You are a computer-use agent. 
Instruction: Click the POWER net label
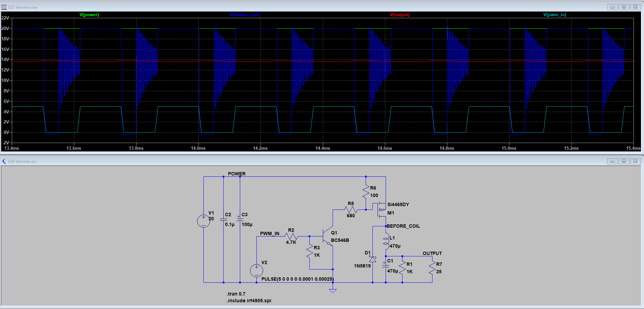(x=236, y=174)
